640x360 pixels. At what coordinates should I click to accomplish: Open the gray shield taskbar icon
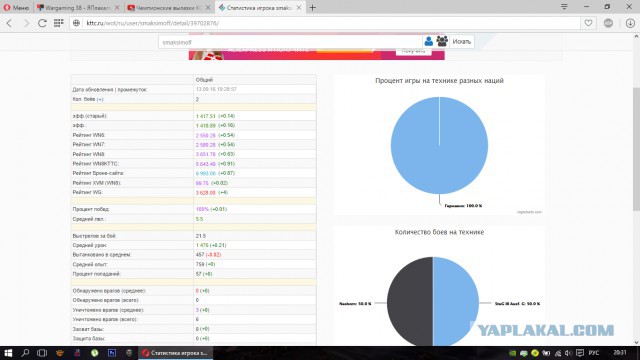coord(129,353)
